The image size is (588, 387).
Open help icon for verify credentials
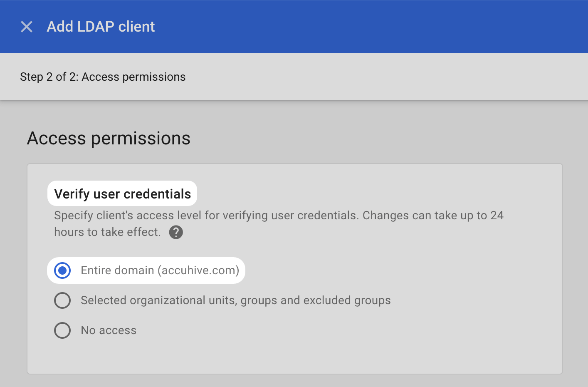pos(176,232)
